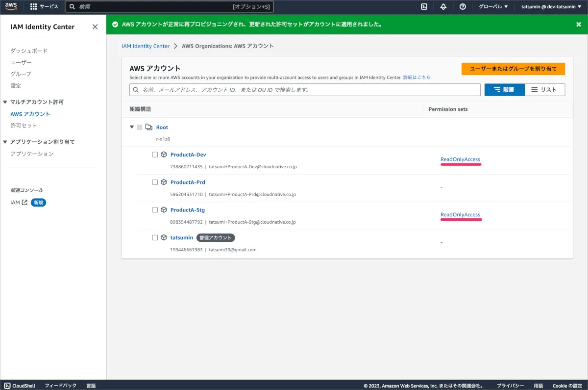Viewport: 588px width, 390px height.
Task: Switch to リスト list view
Action: point(545,90)
